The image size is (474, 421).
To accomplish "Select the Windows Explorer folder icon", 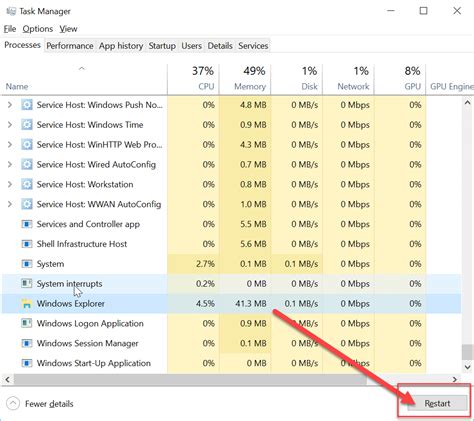I will click(27, 304).
